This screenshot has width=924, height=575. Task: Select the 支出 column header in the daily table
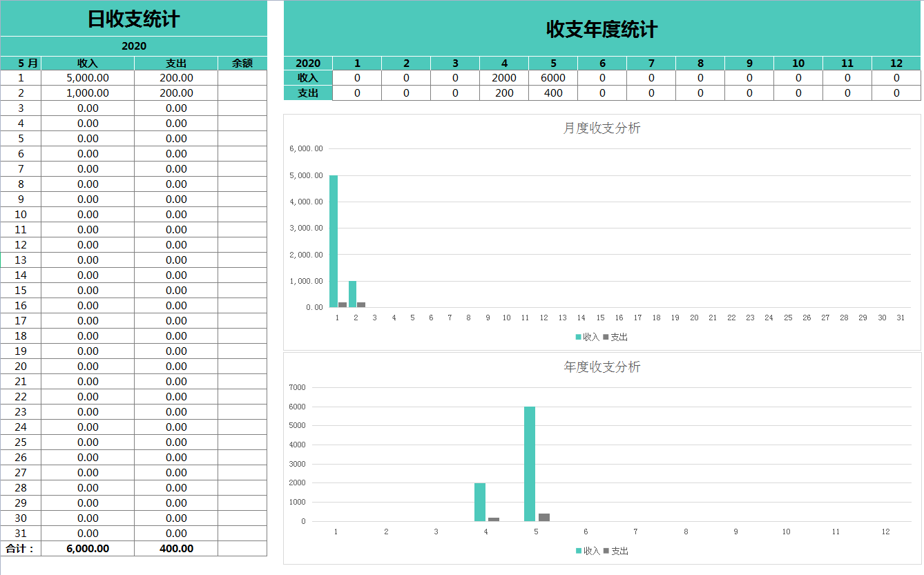(178, 62)
